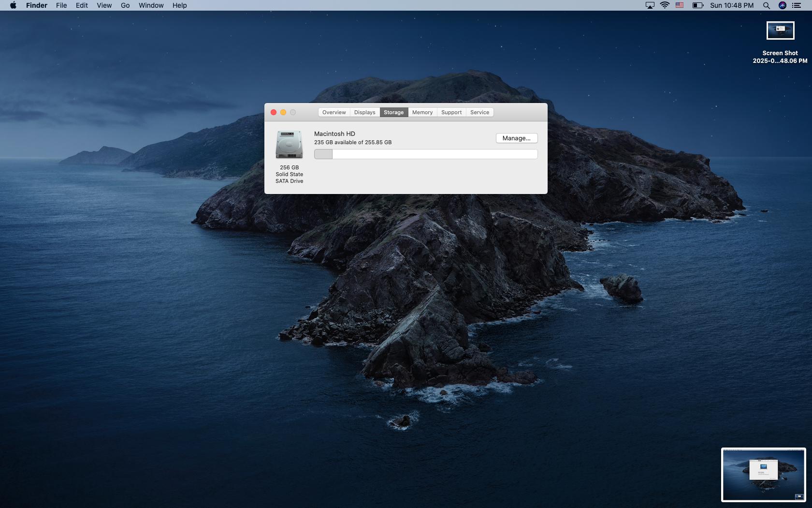Select the Service tab
The image size is (812, 508).
point(479,112)
